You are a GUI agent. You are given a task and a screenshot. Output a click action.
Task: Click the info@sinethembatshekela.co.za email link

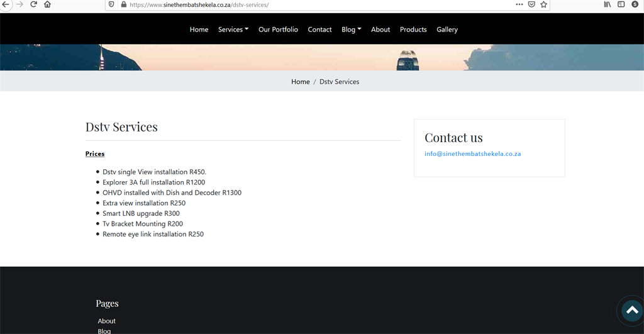tap(473, 153)
